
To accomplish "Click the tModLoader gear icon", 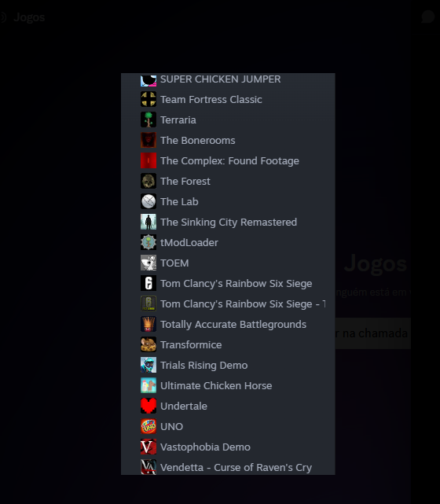I will coord(148,242).
